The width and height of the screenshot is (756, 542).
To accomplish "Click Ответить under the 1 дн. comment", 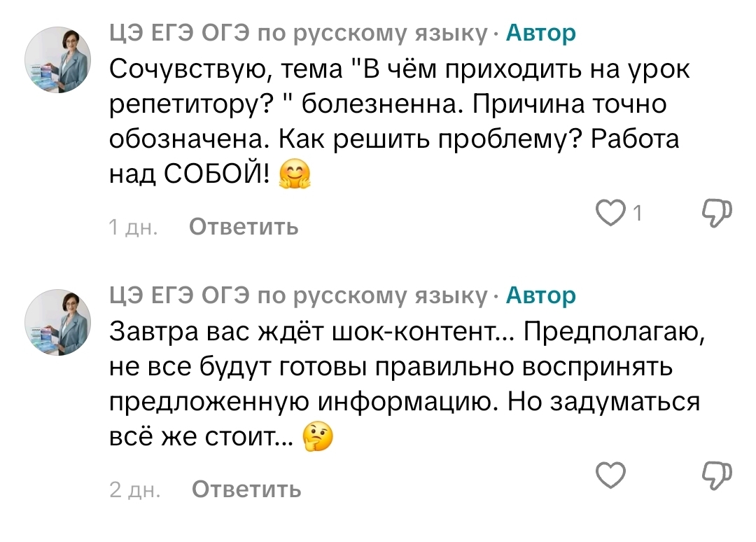I will pos(244,227).
